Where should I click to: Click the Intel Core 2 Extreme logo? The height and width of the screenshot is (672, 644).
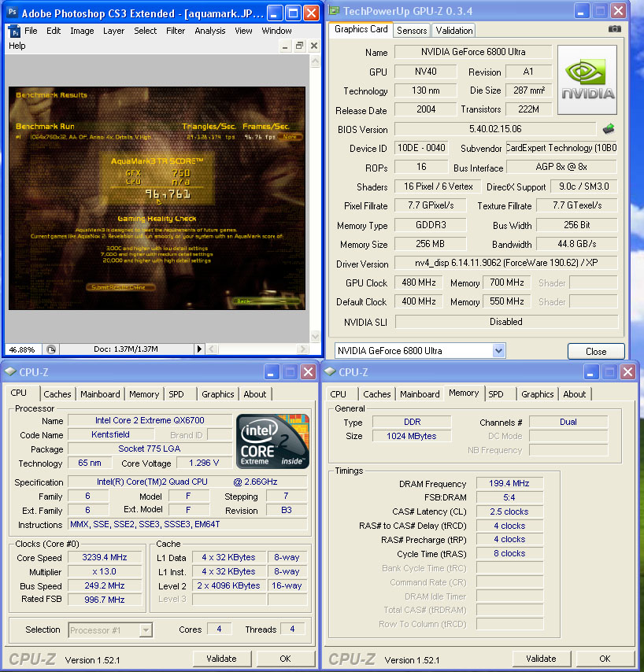[272, 441]
